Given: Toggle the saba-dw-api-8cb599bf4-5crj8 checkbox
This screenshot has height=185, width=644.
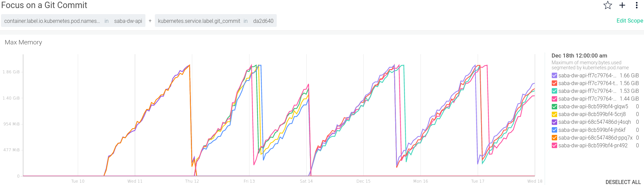Looking at the screenshot, I should (554, 114).
